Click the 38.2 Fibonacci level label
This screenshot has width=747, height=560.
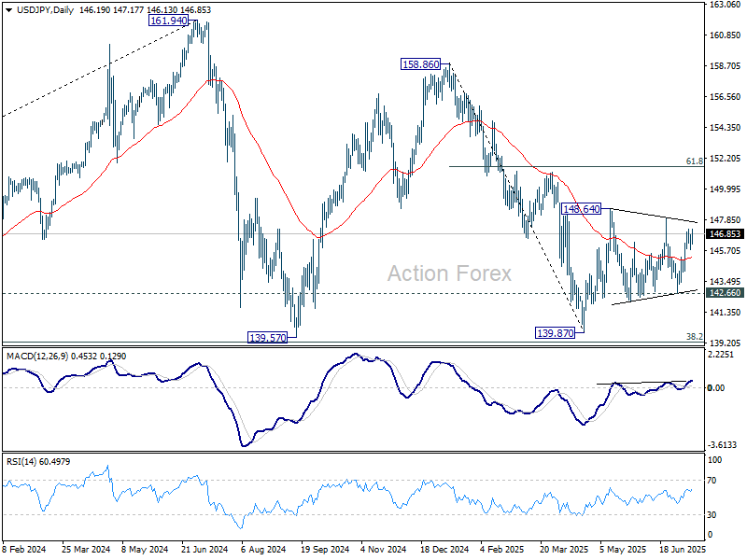click(694, 337)
